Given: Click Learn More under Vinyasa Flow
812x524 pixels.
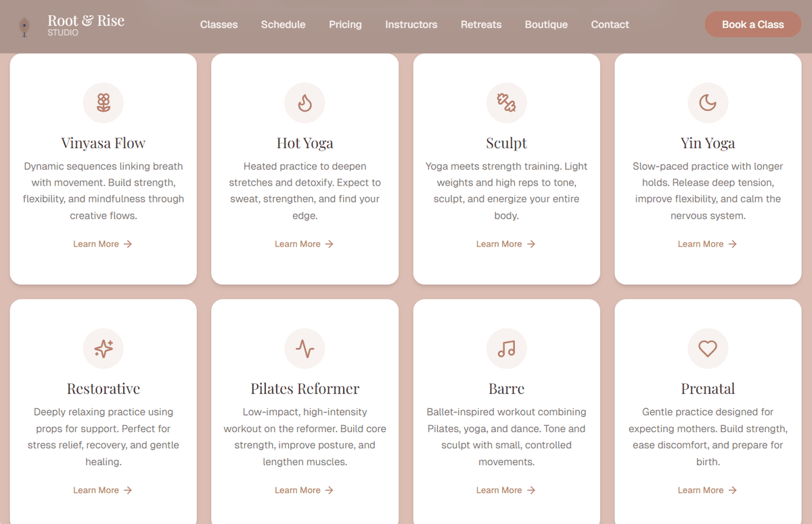Looking at the screenshot, I should 103,244.
